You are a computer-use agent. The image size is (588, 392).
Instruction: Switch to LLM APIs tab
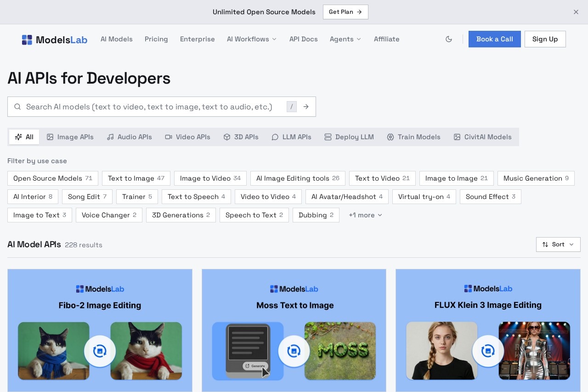point(291,137)
